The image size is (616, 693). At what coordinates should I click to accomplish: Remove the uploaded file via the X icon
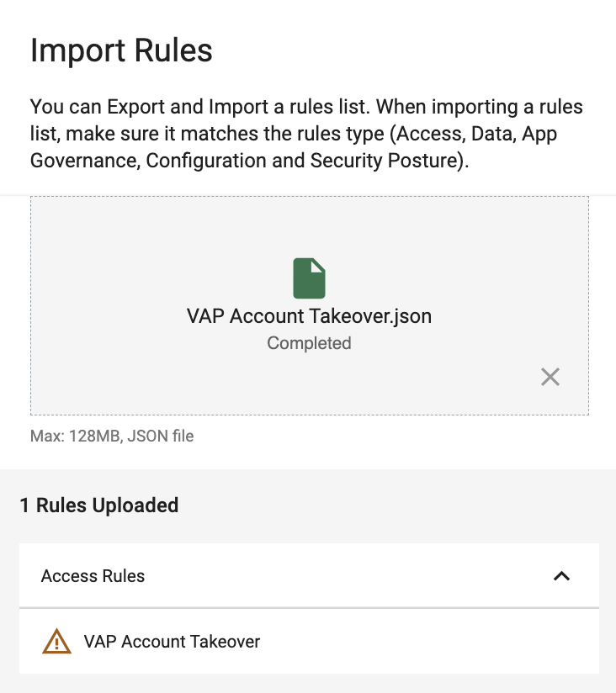[x=550, y=377]
